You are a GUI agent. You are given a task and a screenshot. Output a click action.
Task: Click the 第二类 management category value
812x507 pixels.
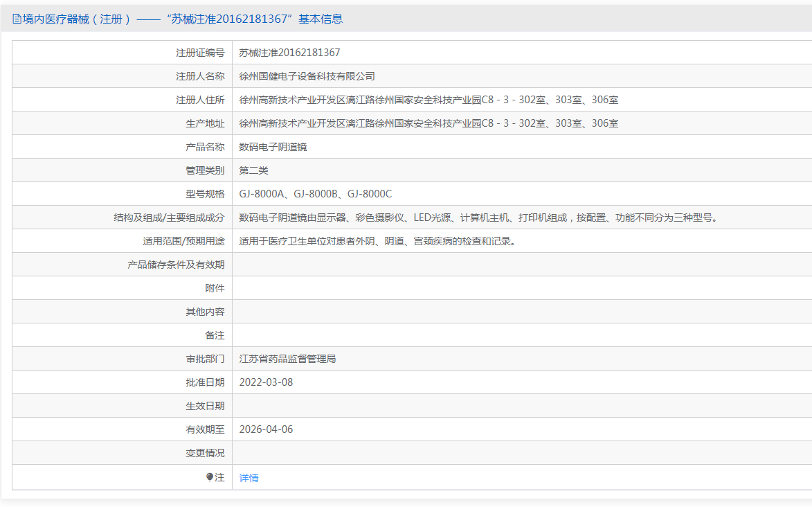click(253, 170)
